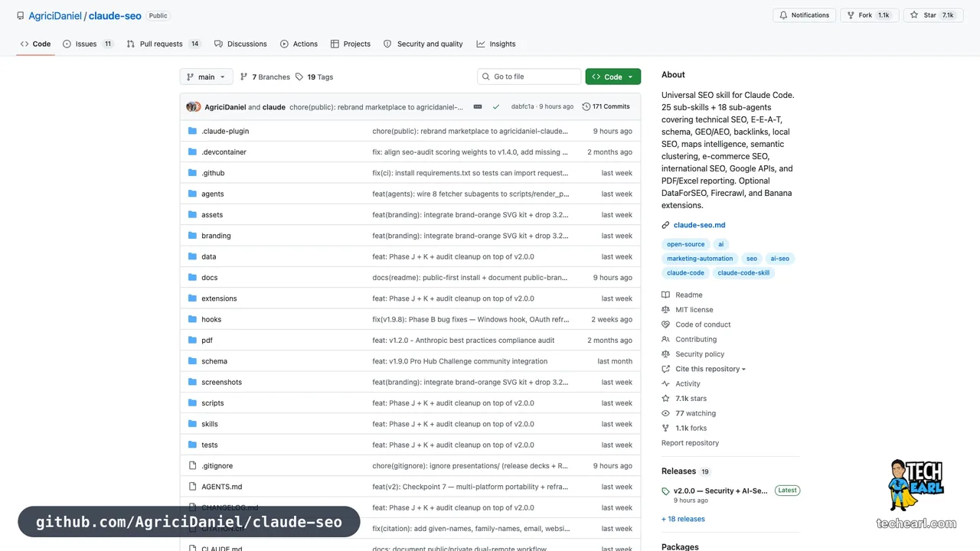This screenshot has width=980, height=551.
Task: Click the Notifications bell icon
Action: click(783, 15)
